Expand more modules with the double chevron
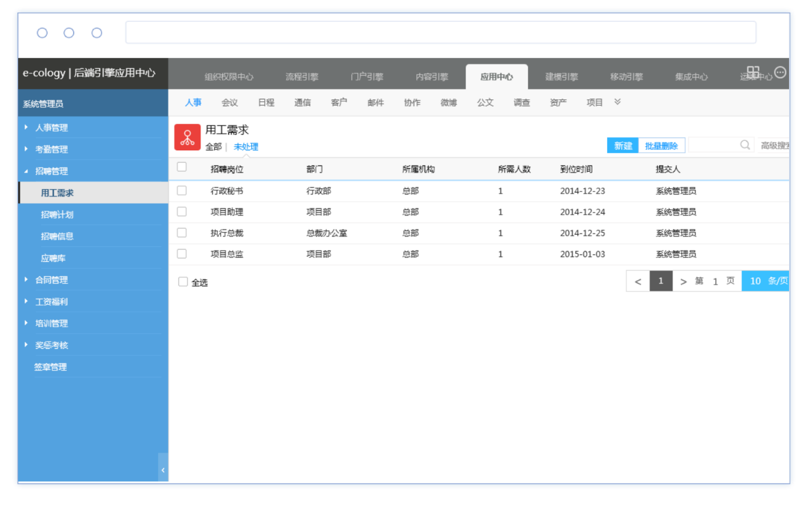This screenshot has height=505, width=812. [617, 102]
